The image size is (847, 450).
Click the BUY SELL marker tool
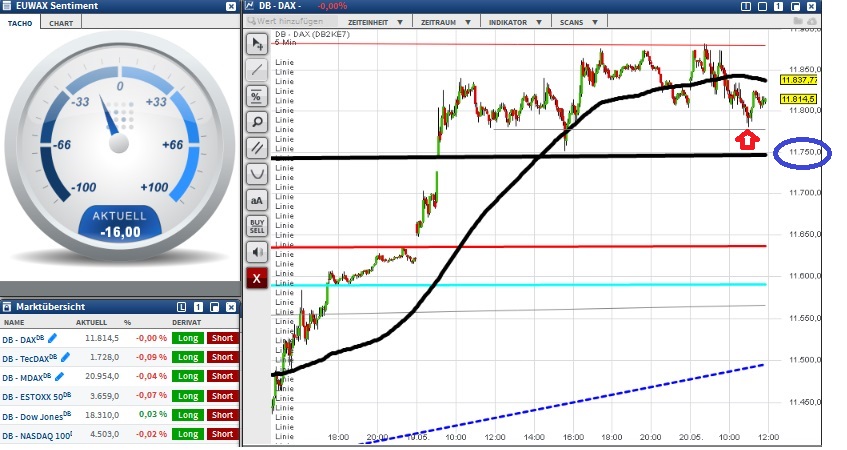[257, 226]
